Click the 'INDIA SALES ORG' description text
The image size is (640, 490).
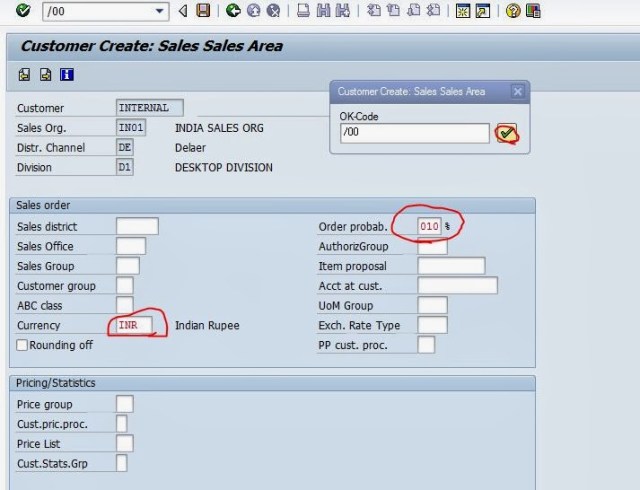(219, 128)
